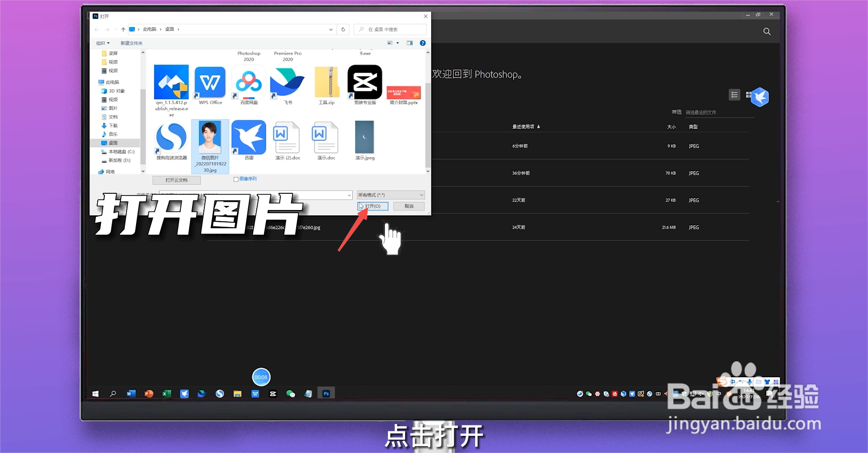The width and height of the screenshot is (868, 453).
Task: Select 网络 in the navigation tree
Action: (107, 172)
